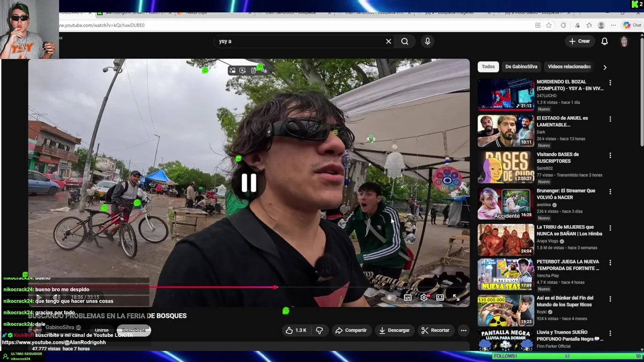
Task: Open video settings gear icon
Action: coord(424,297)
